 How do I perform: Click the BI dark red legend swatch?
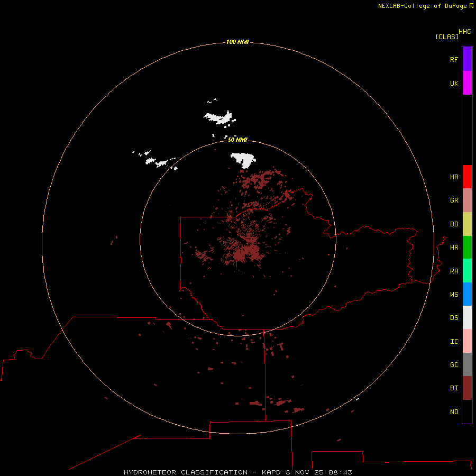467,388
